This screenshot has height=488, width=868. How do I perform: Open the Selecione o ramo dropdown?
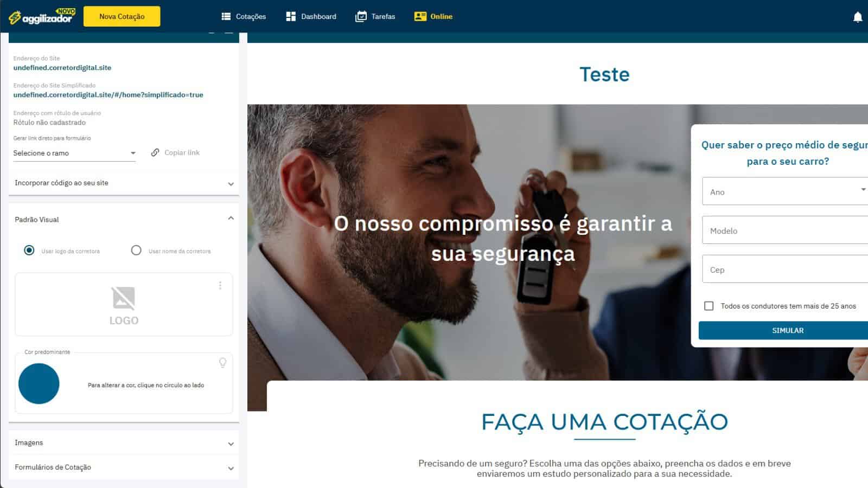[x=74, y=153]
